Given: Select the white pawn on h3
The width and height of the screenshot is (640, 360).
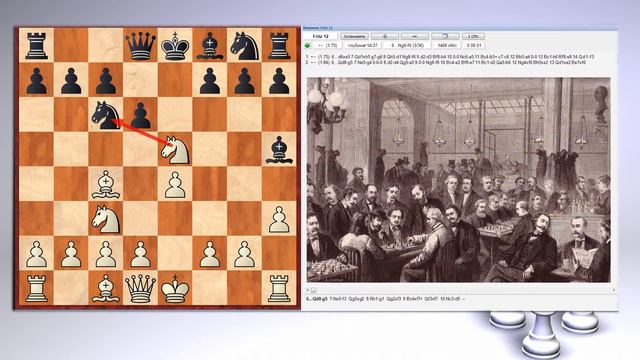Looking at the screenshot, I should 279,219.
